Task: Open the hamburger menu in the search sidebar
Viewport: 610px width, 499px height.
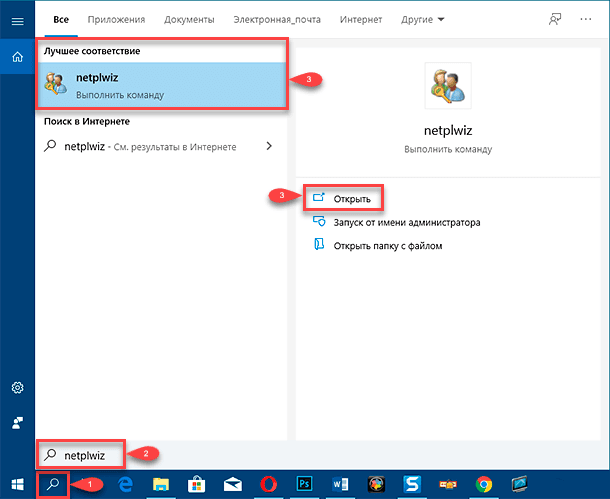Action: (x=18, y=21)
